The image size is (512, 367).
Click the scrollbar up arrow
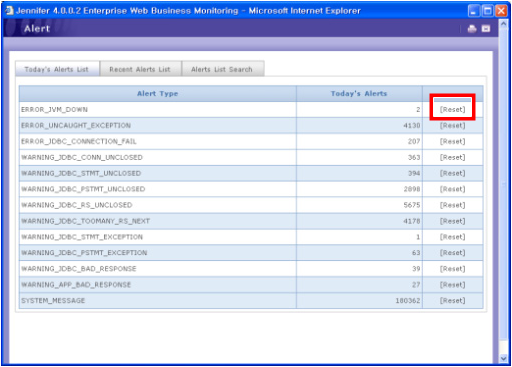tap(503, 24)
